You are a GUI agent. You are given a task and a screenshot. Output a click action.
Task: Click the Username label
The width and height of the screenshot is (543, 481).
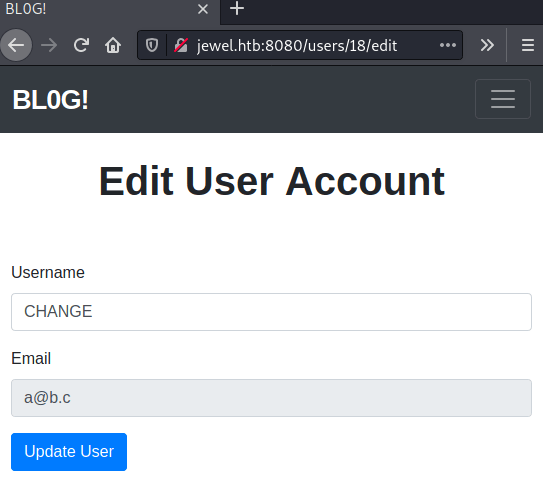tap(48, 273)
